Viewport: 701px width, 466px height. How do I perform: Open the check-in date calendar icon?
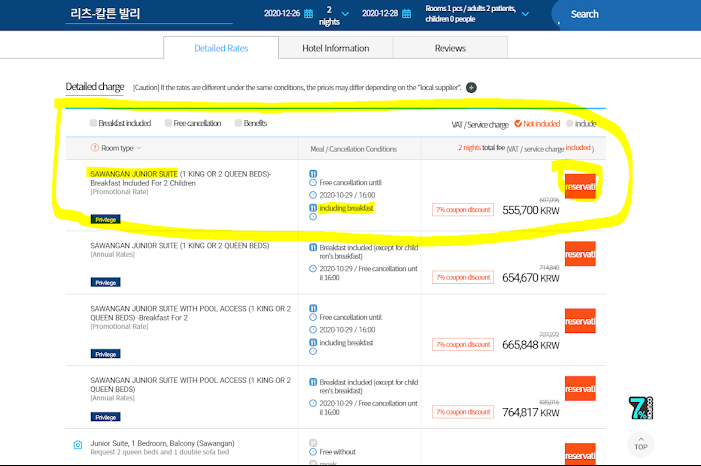[x=308, y=13]
